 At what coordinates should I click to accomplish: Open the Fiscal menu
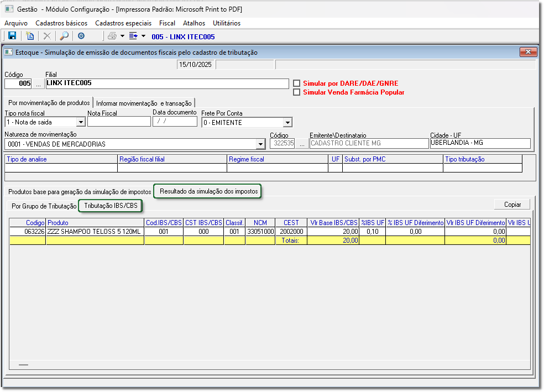pyautogui.click(x=167, y=23)
